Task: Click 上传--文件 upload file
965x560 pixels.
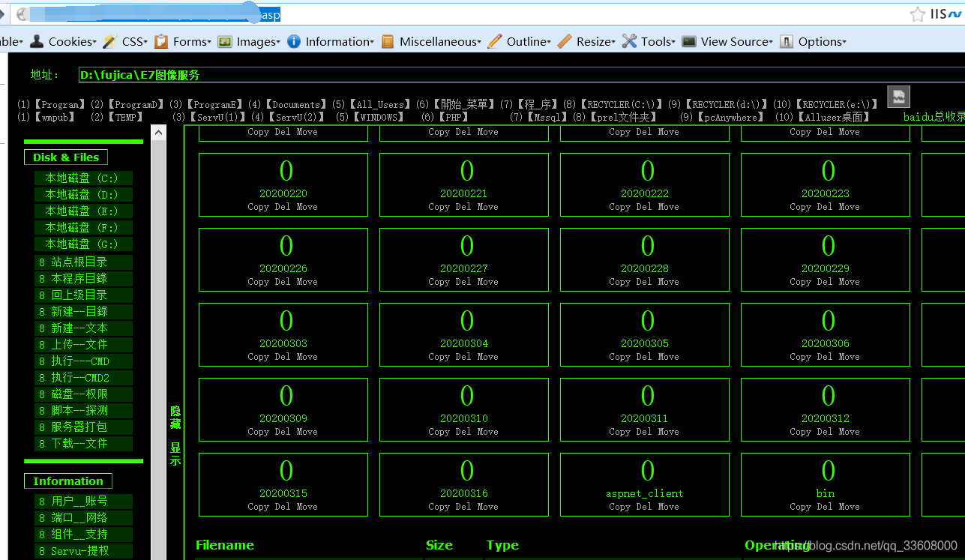Action: pyautogui.click(x=83, y=345)
